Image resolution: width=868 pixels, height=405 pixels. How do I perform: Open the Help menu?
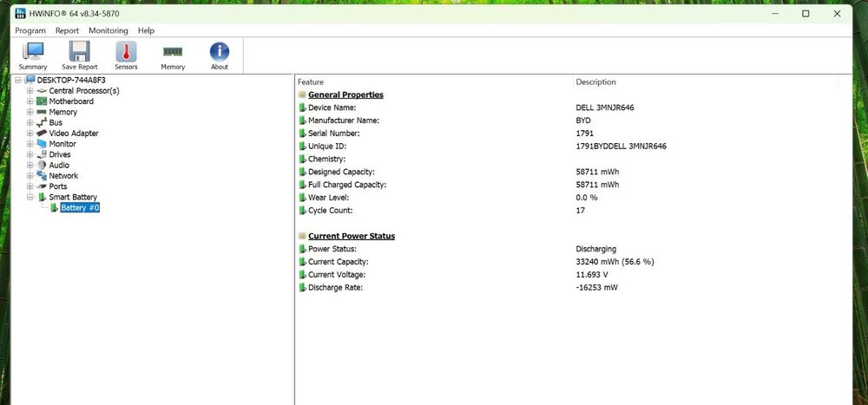coord(146,30)
